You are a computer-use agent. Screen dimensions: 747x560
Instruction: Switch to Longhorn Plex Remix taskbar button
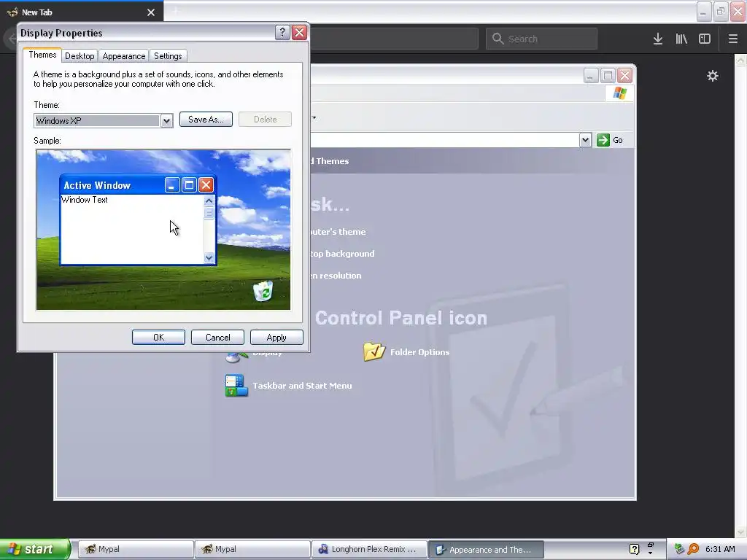tap(369, 549)
